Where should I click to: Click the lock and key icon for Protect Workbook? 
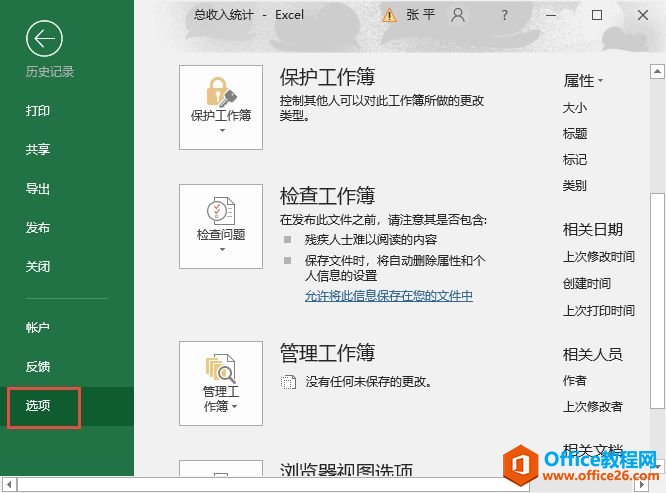(221, 92)
